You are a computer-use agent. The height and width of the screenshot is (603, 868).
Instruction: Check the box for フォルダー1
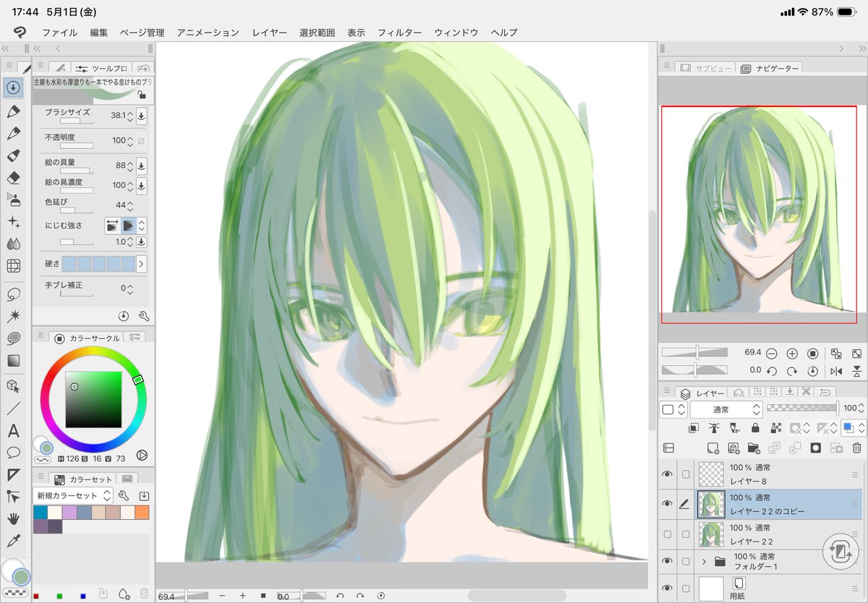pos(686,561)
